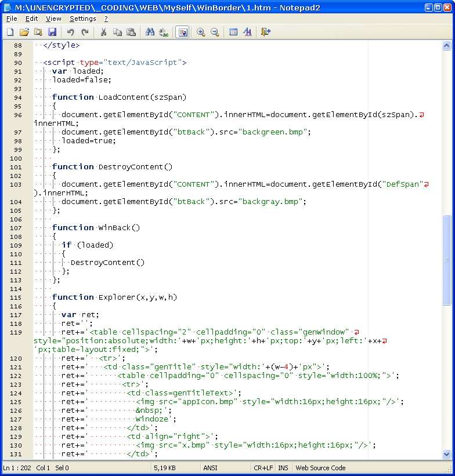Open the Settings menu
Image resolution: width=455 pixels, height=476 pixels.
82,19
